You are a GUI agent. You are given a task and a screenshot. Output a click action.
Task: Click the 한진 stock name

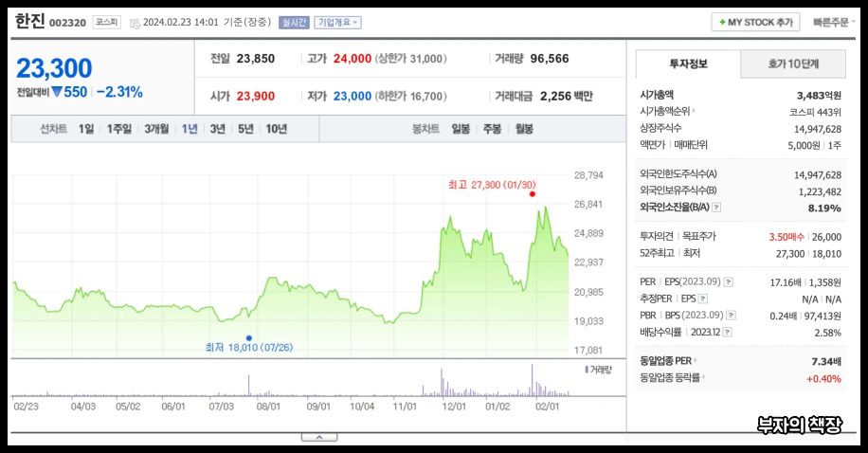point(30,22)
